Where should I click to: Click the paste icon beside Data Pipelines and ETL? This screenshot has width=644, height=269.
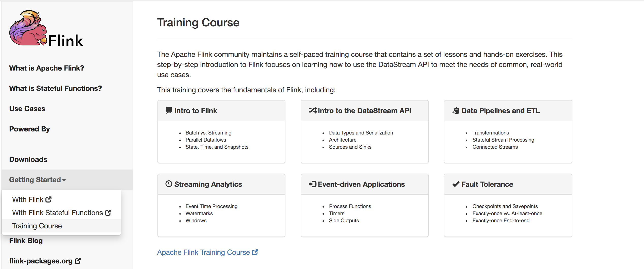(456, 111)
